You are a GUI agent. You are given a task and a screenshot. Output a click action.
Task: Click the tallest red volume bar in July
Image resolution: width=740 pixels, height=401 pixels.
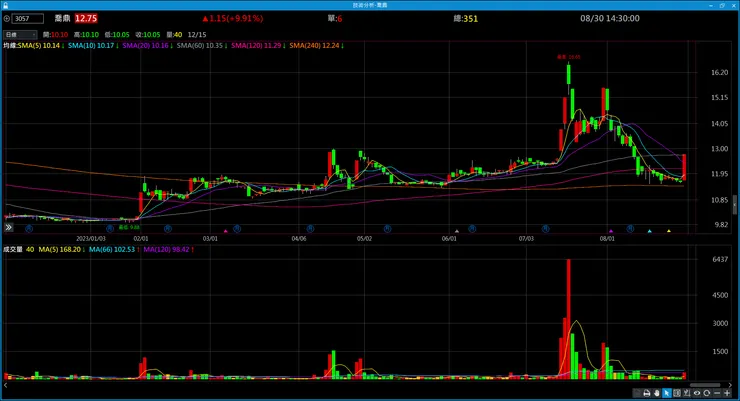569,319
